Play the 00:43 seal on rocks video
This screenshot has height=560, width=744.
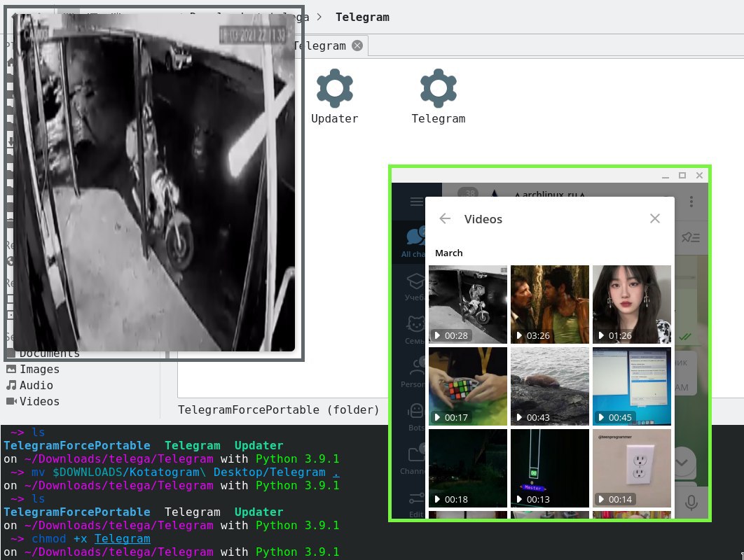pyautogui.click(x=550, y=386)
